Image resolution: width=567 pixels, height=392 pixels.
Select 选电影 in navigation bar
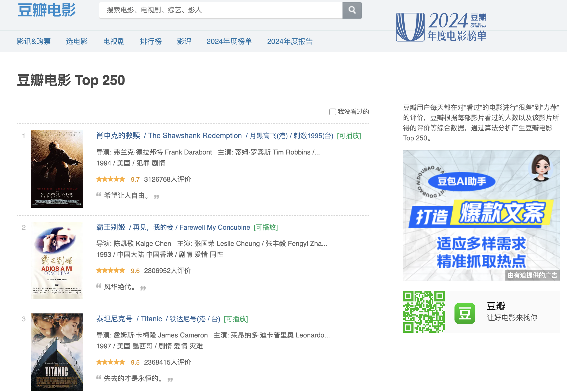77,41
